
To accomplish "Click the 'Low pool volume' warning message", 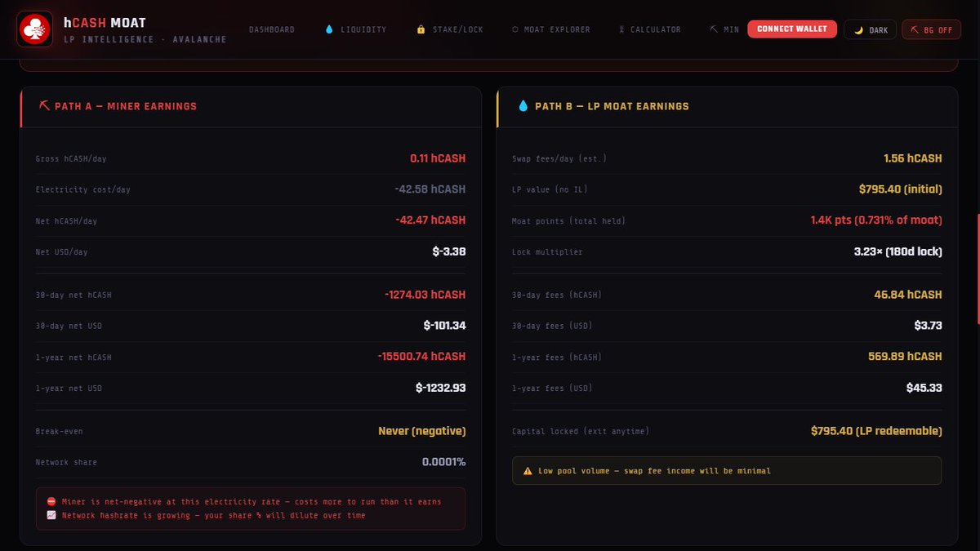I will tap(727, 470).
